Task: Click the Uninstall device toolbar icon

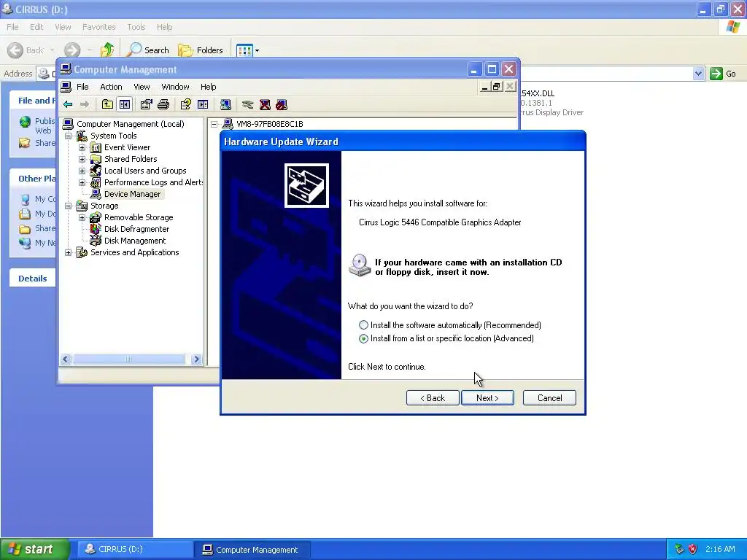Action: [265, 105]
